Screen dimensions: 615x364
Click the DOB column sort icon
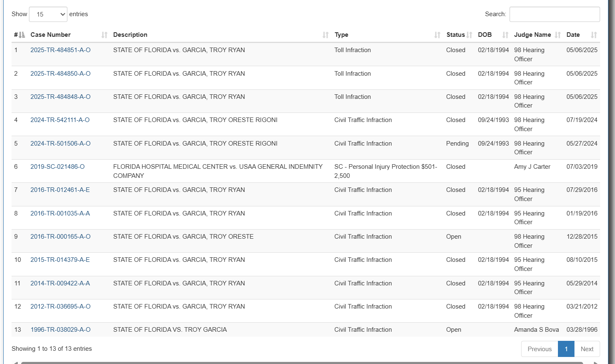click(505, 35)
